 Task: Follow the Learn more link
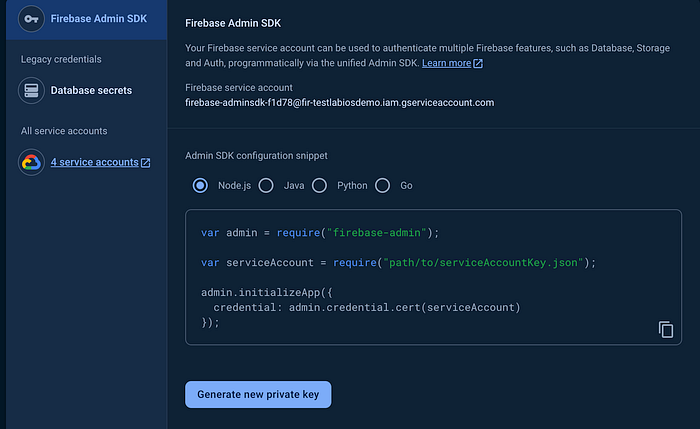[x=446, y=64]
